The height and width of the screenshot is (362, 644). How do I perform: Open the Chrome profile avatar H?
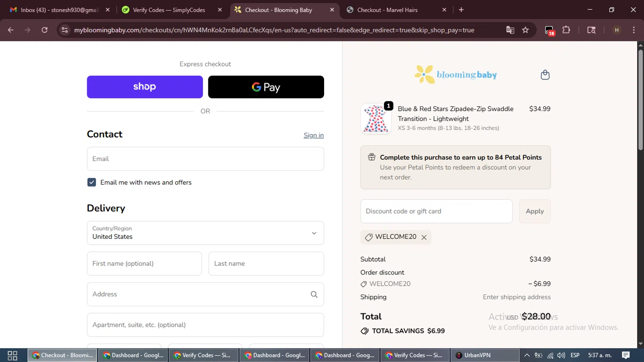coord(617,30)
